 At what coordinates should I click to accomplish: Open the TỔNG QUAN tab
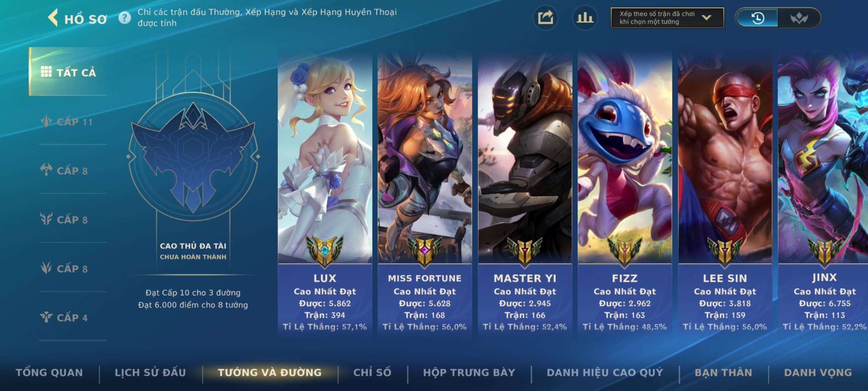tap(49, 373)
